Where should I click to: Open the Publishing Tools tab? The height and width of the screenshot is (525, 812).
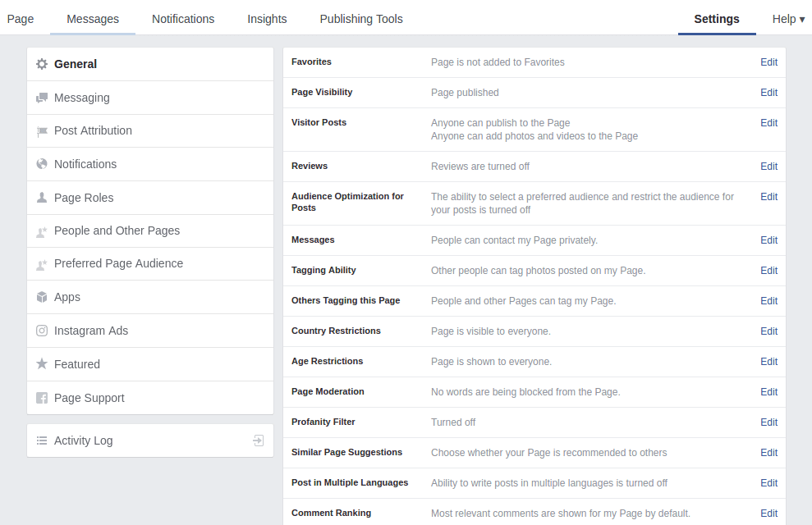pyautogui.click(x=361, y=19)
